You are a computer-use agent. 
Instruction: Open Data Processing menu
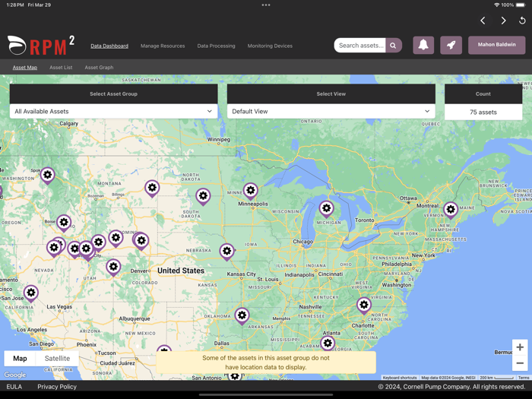pos(216,46)
